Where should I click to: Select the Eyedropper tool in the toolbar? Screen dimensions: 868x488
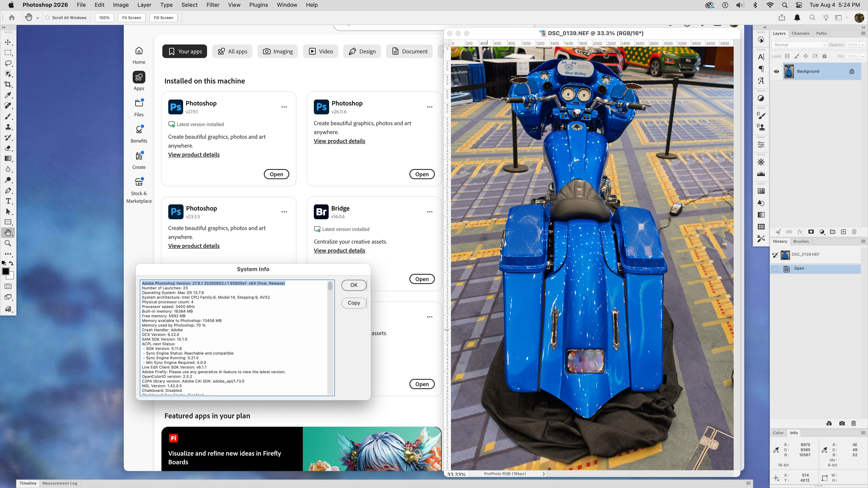pyautogui.click(x=8, y=95)
